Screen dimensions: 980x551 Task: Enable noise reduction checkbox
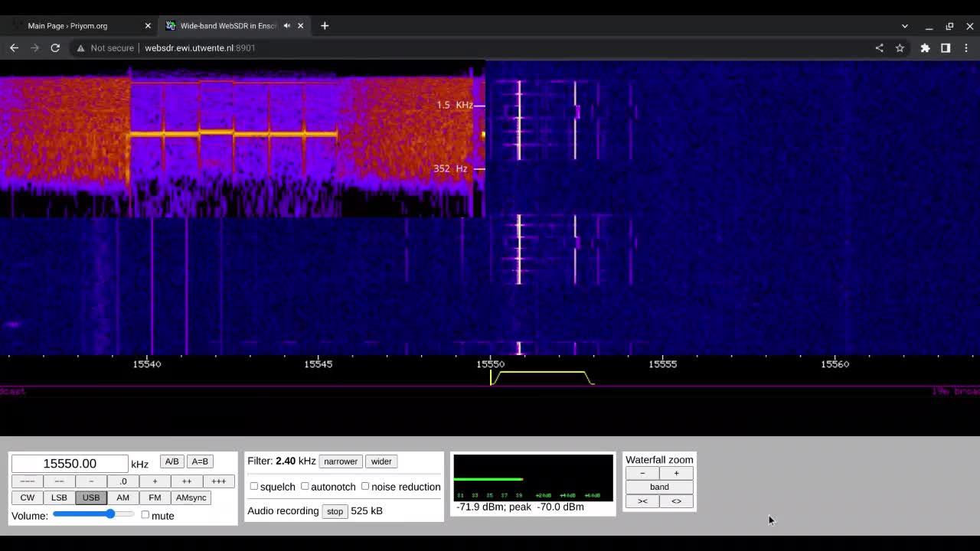click(x=365, y=486)
